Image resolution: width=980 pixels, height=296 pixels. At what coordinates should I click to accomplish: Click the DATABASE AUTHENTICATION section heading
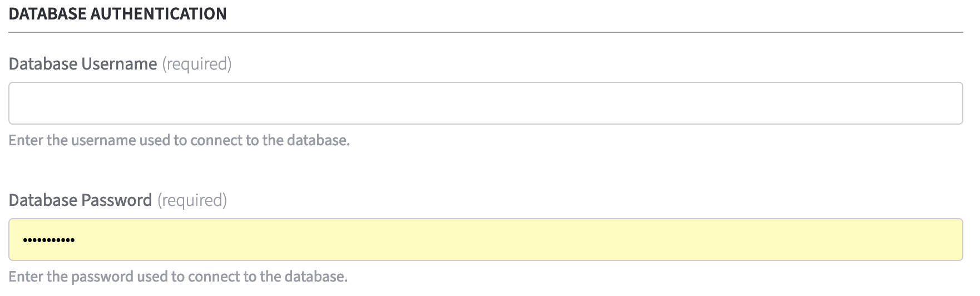(118, 14)
